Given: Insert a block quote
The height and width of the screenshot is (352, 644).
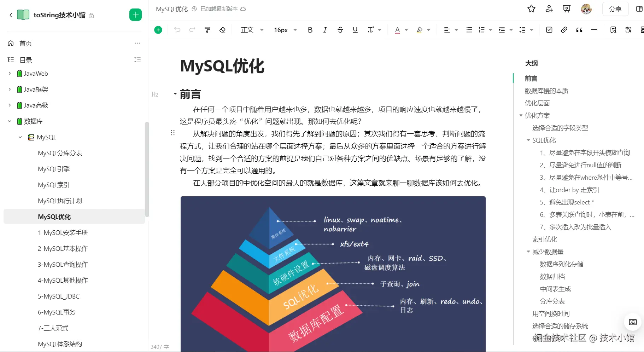Looking at the screenshot, I should click(579, 30).
